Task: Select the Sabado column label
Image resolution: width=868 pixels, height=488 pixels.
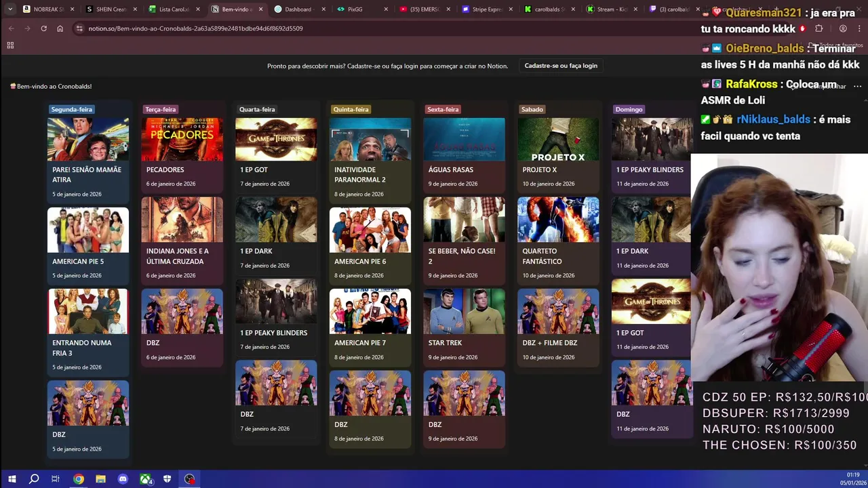Action: [532, 109]
